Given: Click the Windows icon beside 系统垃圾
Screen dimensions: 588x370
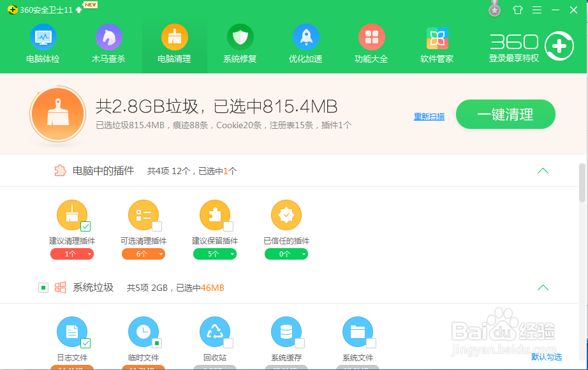Looking at the screenshot, I should point(61,288).
